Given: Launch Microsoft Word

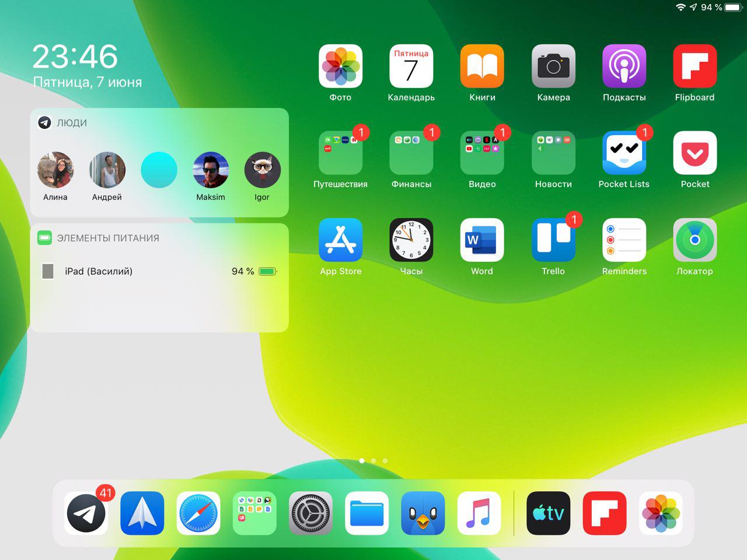Looking at the screenshot, I should pos(482,240).
